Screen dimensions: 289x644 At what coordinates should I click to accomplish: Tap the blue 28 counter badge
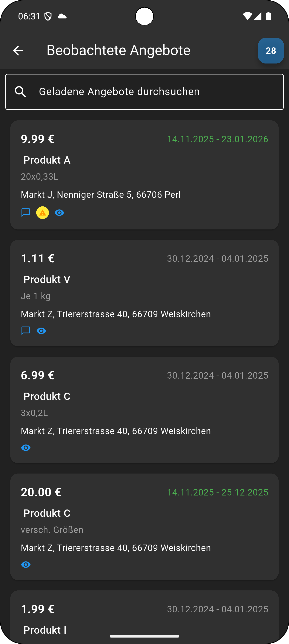coord(271,51)
